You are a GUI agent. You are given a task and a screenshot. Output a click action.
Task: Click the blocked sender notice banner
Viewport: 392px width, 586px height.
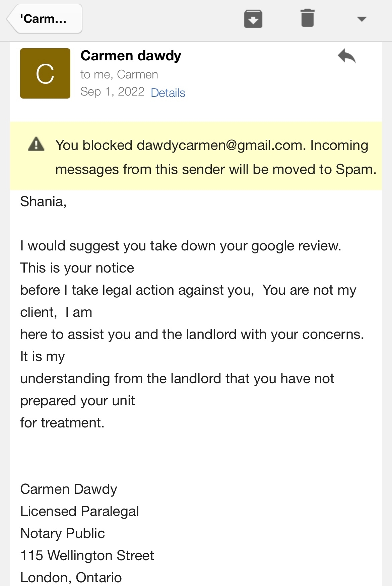[196, 156]
